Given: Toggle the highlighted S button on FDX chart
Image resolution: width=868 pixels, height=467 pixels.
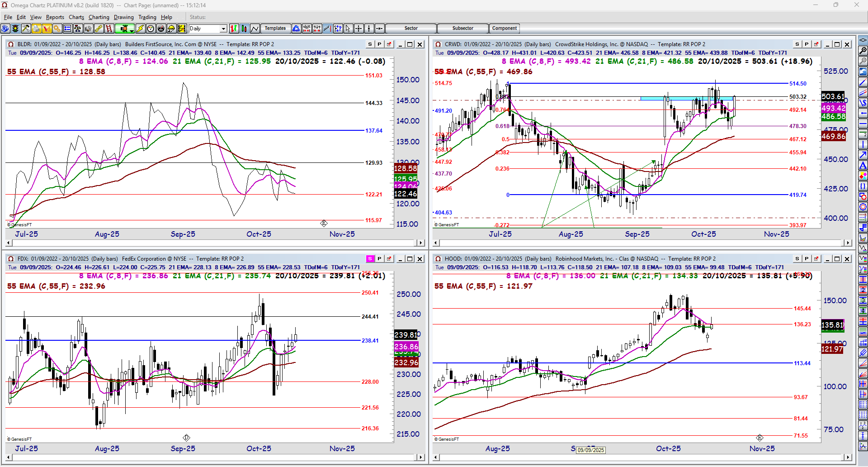Looking at the screenshot, I should 370,259.
